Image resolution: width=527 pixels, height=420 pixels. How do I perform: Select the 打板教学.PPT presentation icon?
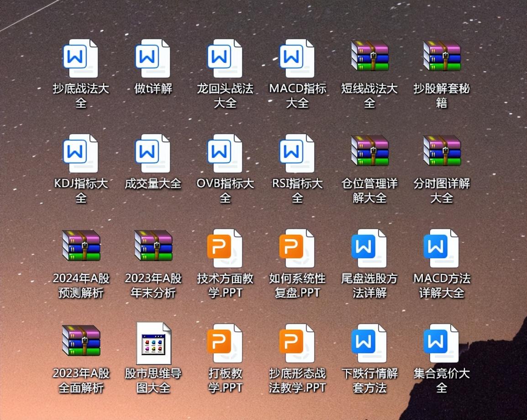pos(225,343)
